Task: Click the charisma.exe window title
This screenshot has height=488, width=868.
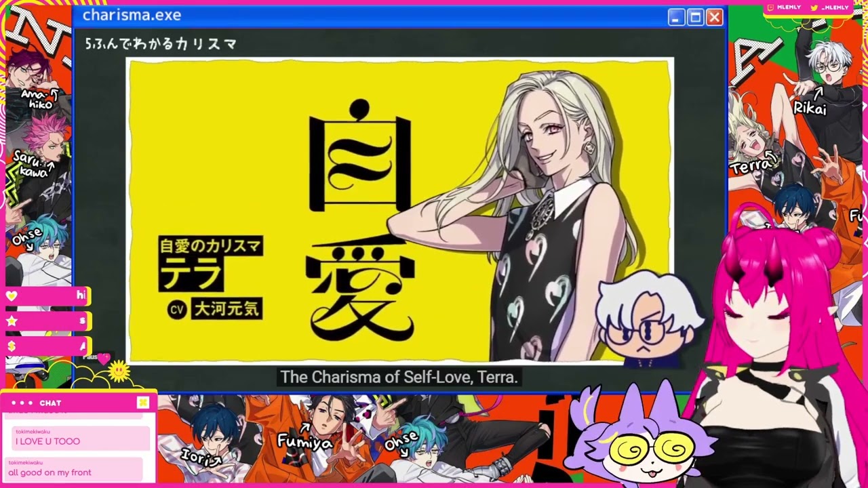Action: (x=132, y=16)
